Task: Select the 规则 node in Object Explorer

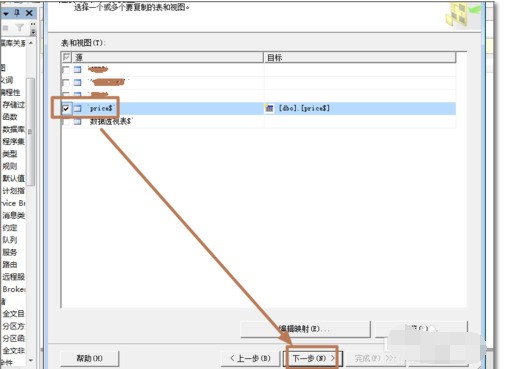Action: [x=10, y=166]
